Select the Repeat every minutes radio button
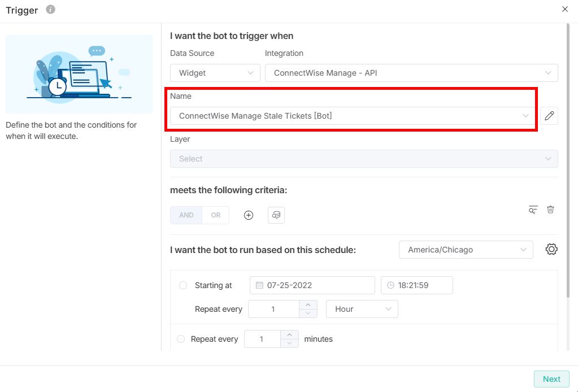Screen dimensions: 578x392 point(181,339)
